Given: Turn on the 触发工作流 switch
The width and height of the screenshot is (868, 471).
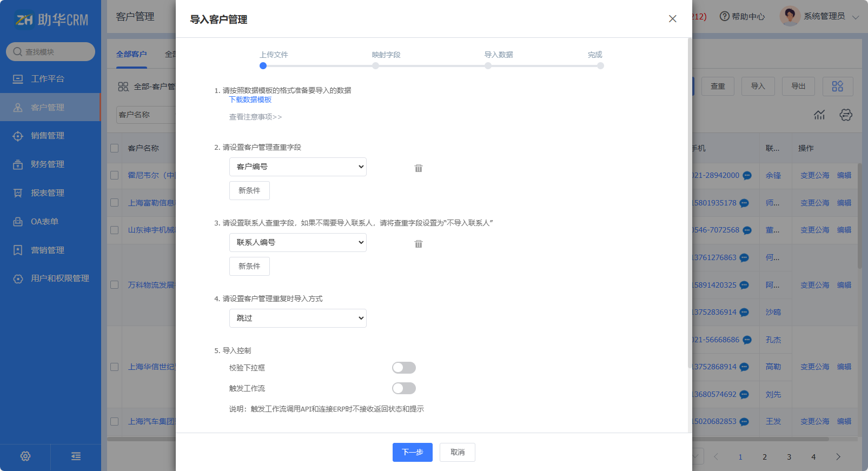Looking at the screenshot, I should coord(403,388).
